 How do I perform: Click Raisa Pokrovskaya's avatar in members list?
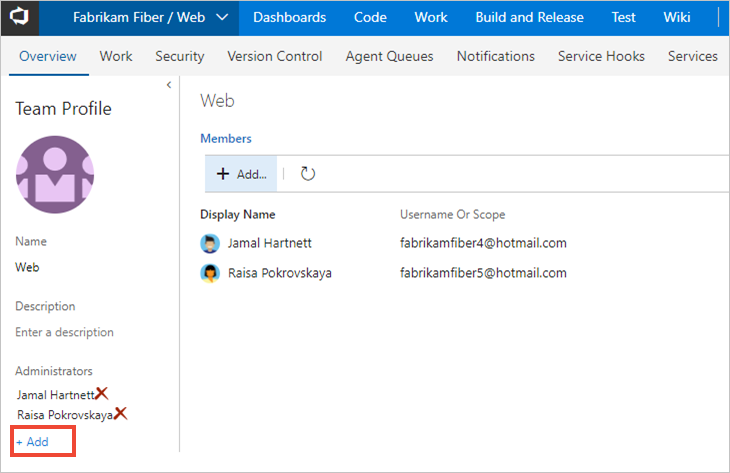(x=210, y=273)
